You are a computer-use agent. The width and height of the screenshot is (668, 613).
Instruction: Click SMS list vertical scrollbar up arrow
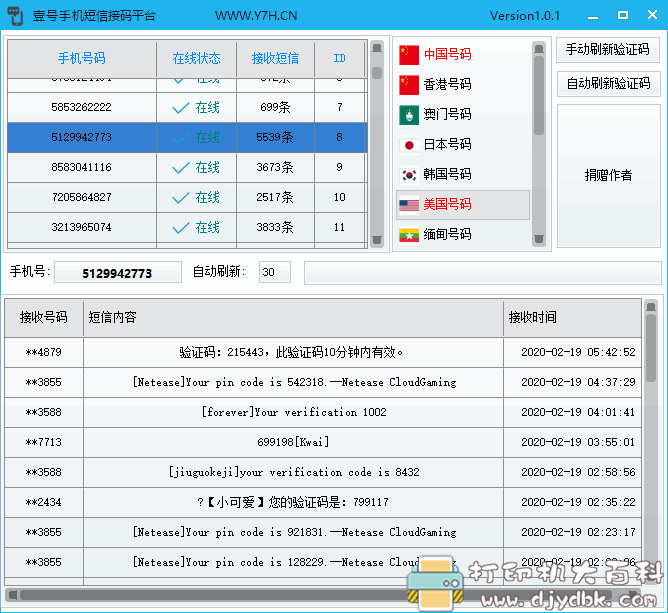[x=651, y=307]
